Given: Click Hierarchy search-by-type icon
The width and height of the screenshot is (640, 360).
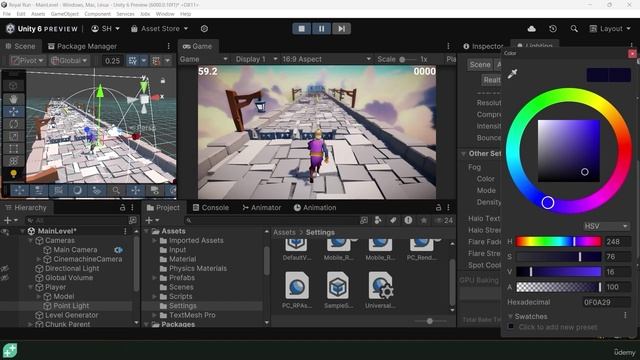Looking at the screenshot, I should click(132, 220).
